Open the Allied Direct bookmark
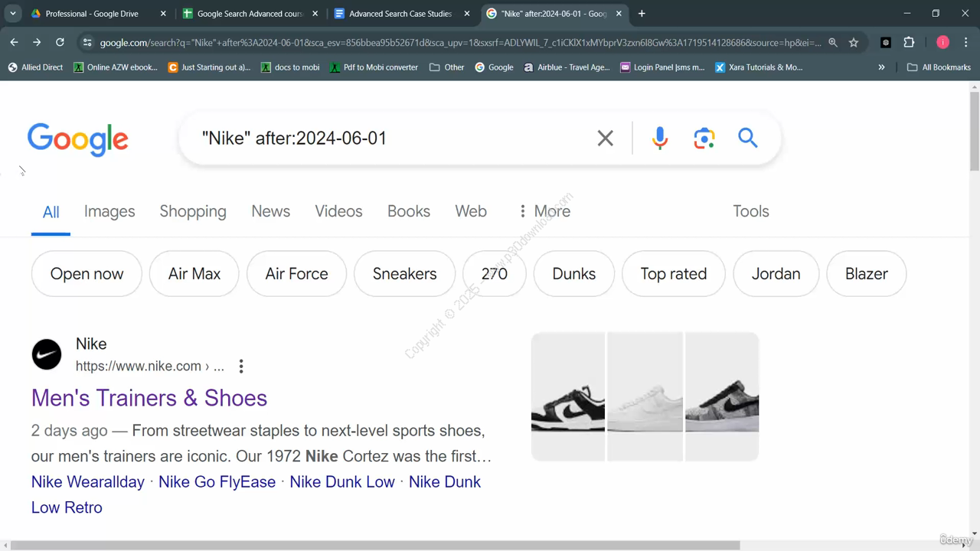The image size is (980, 551). tap(35, 67)
